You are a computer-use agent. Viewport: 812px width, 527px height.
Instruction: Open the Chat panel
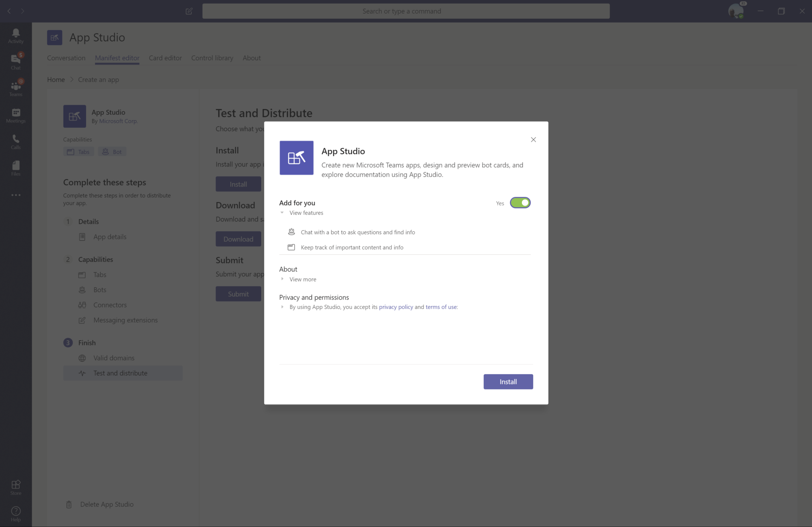pos(15,61)
